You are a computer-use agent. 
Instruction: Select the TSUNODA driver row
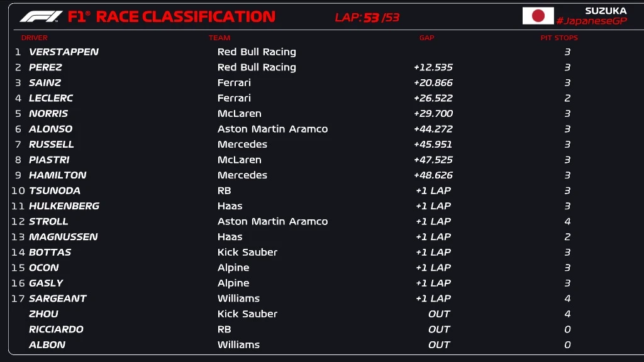click(x=54, y=190)
